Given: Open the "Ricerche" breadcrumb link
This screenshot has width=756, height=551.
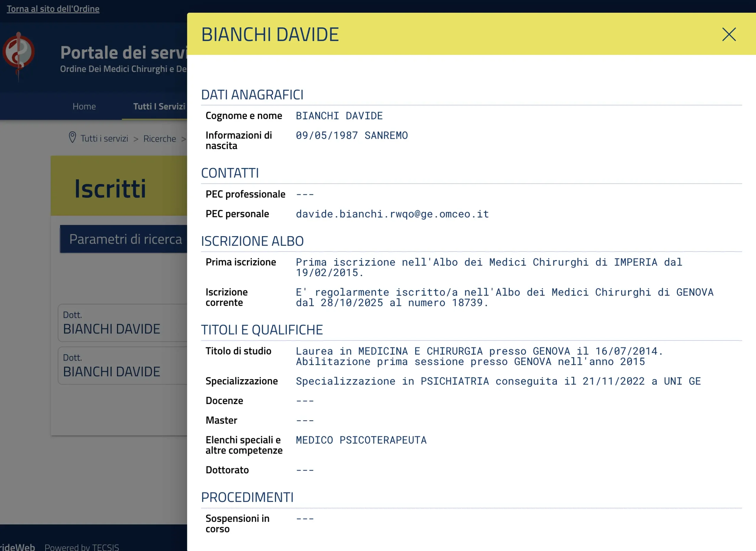Looking at the screenshot, I should 160,138.
